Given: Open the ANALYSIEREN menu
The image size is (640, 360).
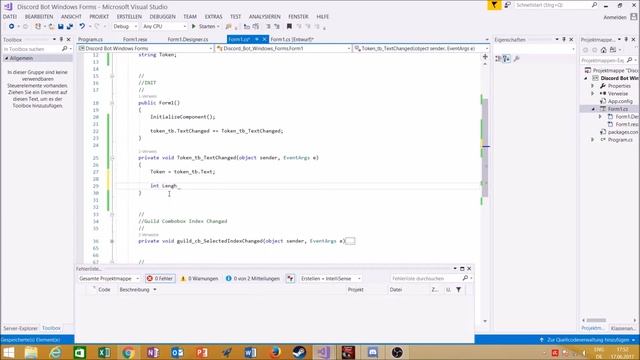Looking at the screenshot, I should [264, 17].
